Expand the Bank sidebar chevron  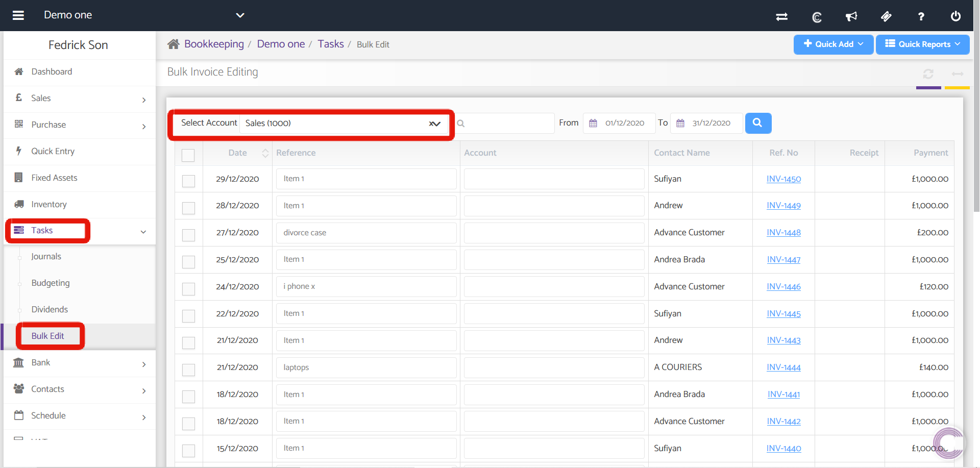(144, 364)
